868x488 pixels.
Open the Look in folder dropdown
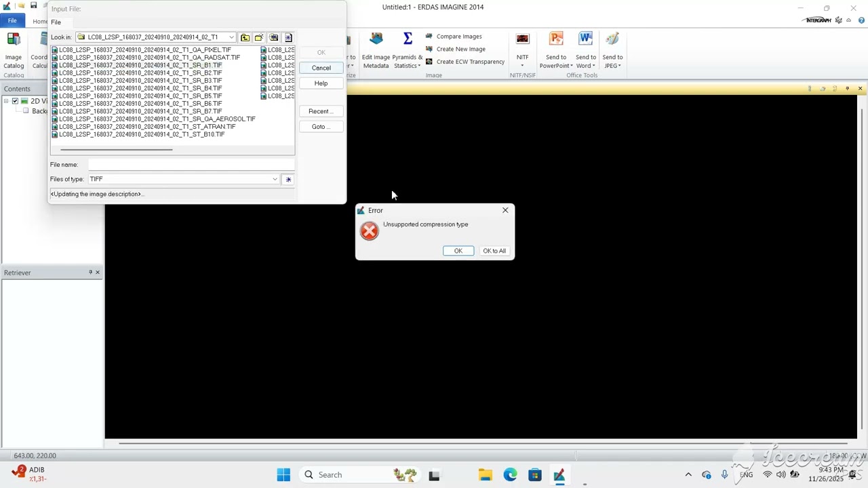[231, 37]
